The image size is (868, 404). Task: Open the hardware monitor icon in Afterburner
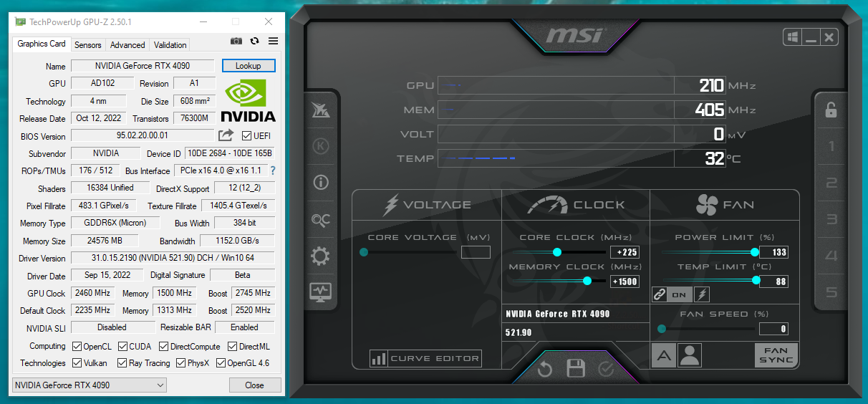[x=320, y=292]
